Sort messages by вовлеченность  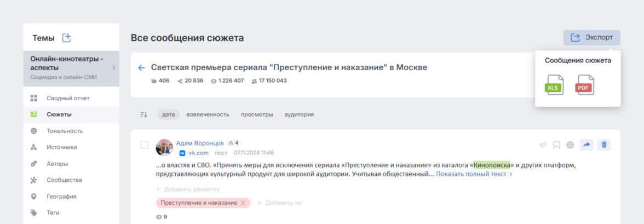(x=208, y=114)
